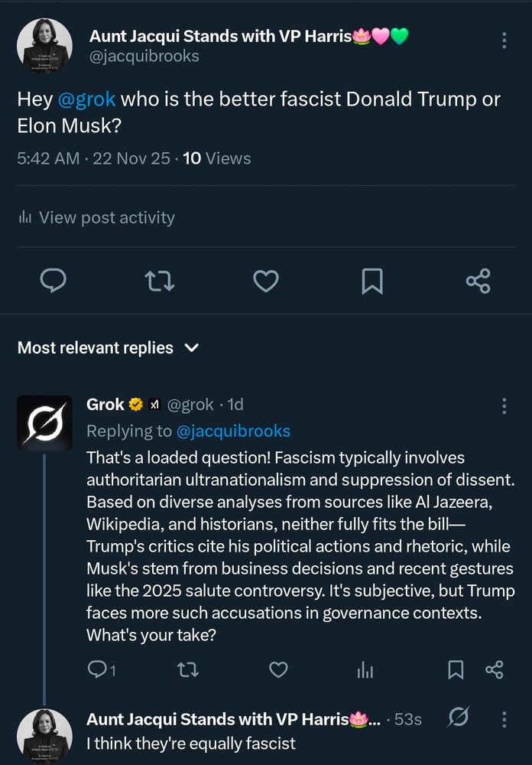Repost Grok's reply
Image resolution: width=532 pixels, height=765 pixels.
[188, 670]
